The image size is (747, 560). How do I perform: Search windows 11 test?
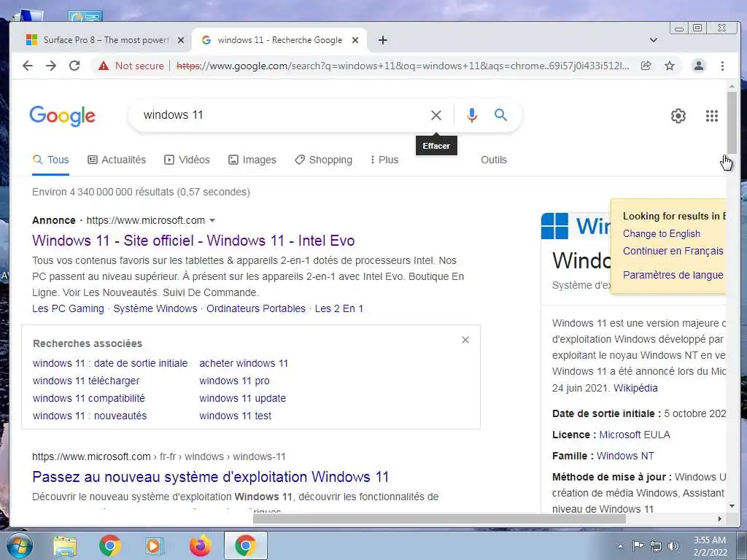coord(235,416)
